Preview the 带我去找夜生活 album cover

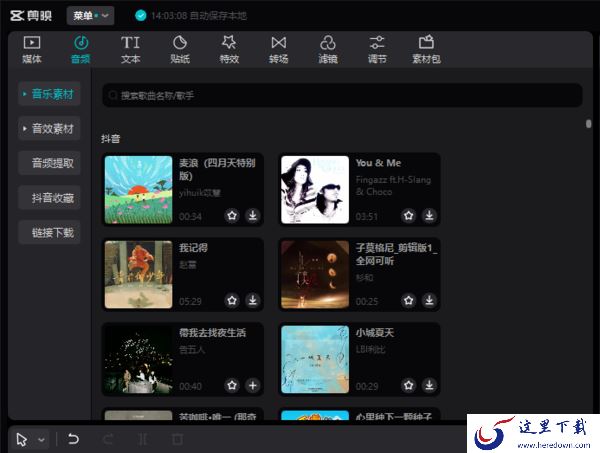coord(139,360)
